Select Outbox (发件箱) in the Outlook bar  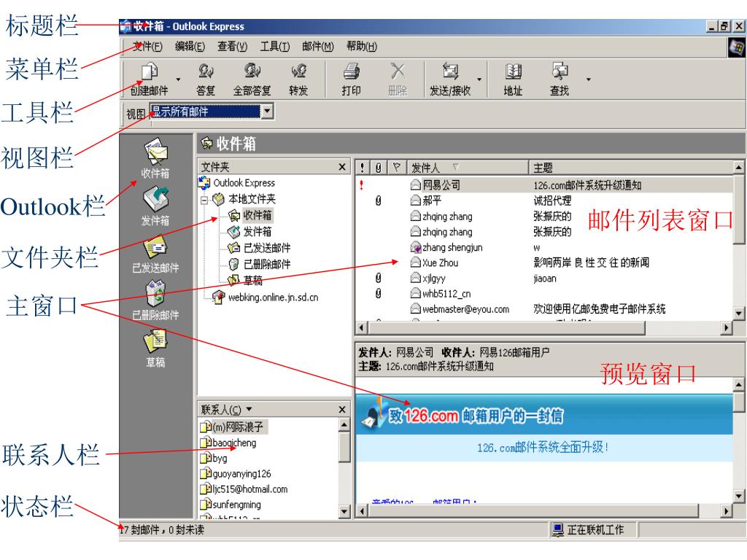click(x=155, y=206)
